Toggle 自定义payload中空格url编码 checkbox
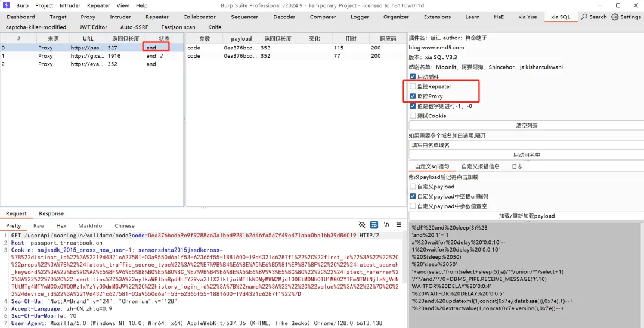644x328 pixels. pos(413,197)
